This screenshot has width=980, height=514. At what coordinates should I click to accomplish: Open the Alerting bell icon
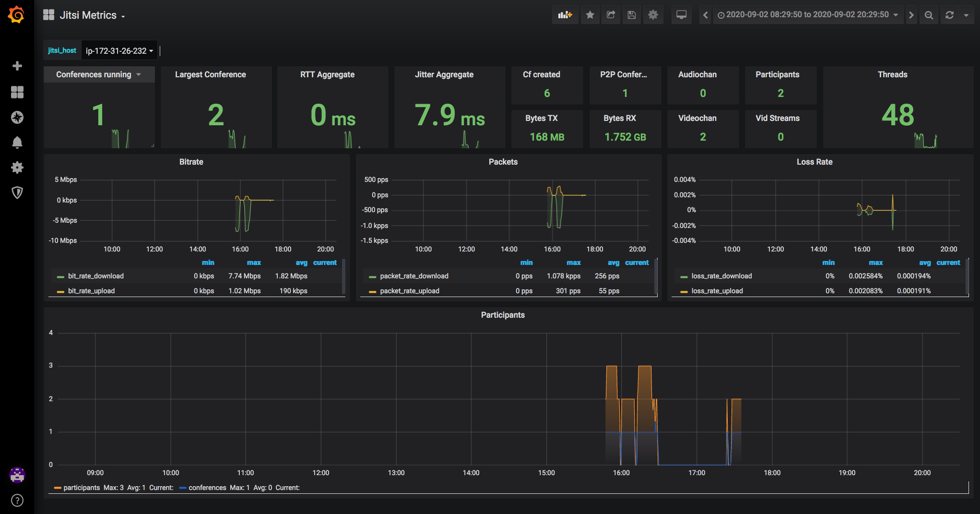[x=17, y=143]
